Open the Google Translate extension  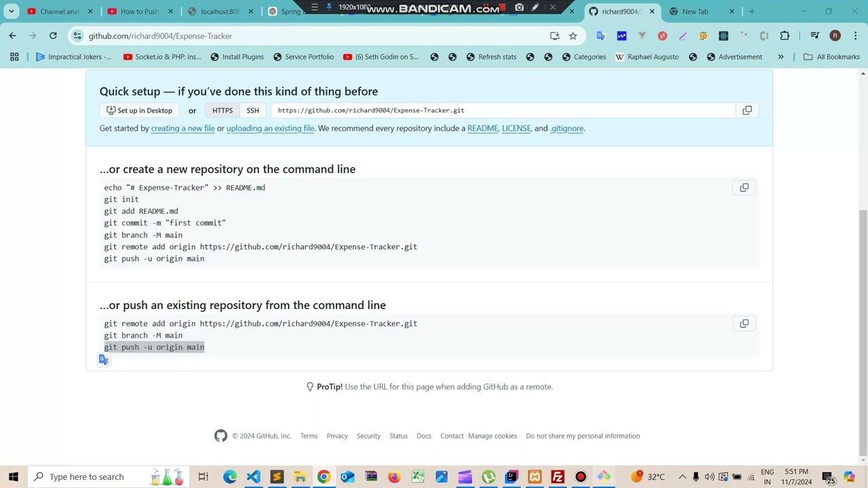601,36
